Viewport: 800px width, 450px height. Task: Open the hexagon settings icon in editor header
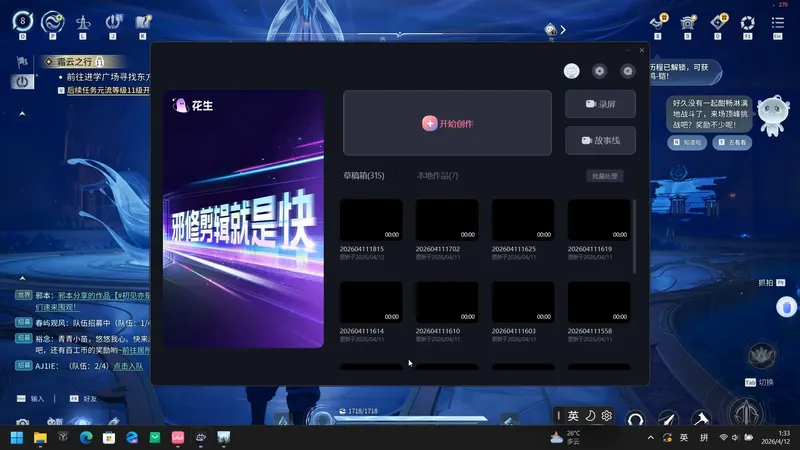pos(599,71)
